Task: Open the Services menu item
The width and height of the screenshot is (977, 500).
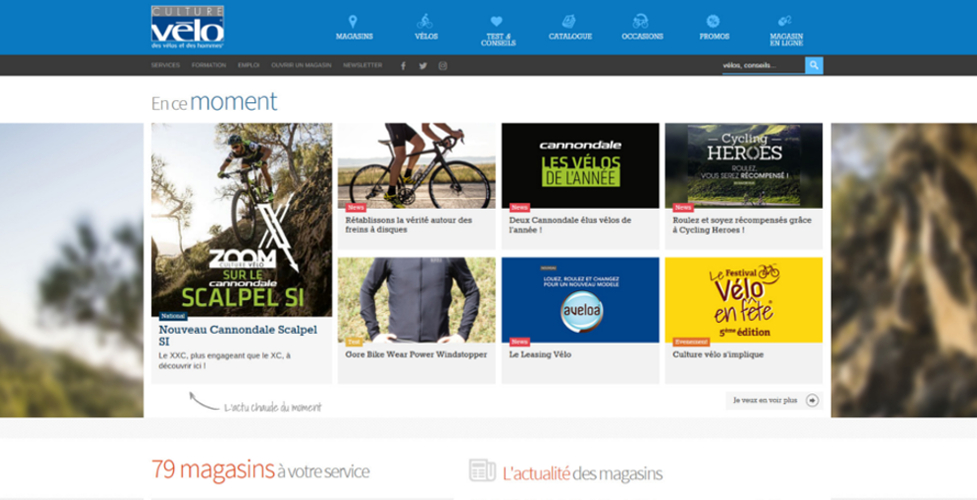Action: [165, 65]
